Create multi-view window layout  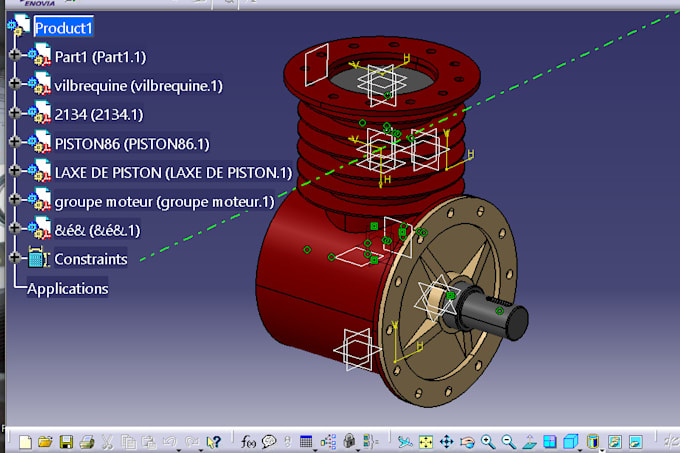click(550, 442)
